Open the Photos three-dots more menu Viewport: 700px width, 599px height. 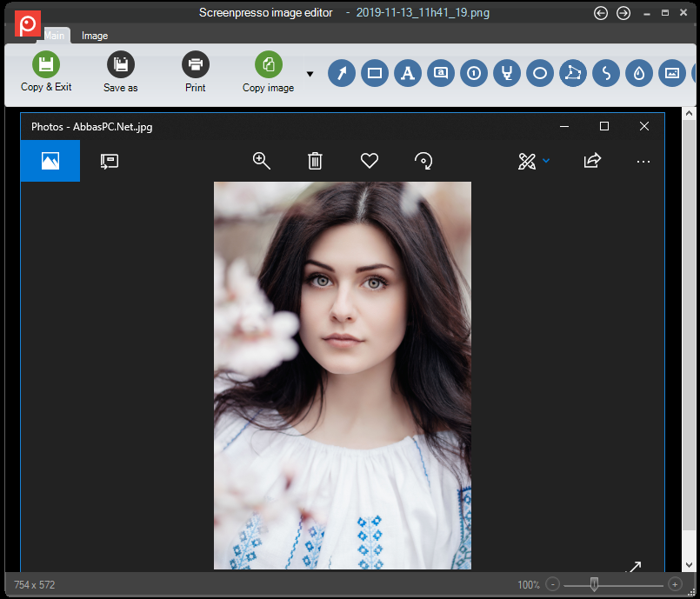coord(643,162)
